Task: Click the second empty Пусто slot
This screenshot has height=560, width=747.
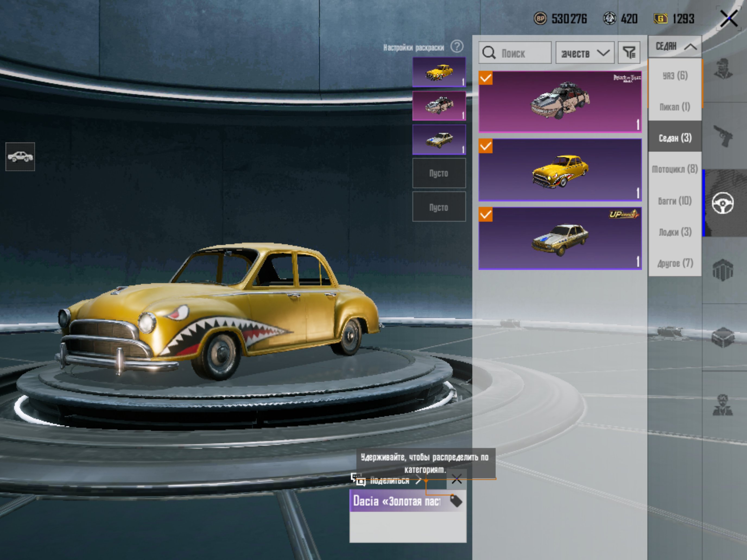Action: coord(439,206)
